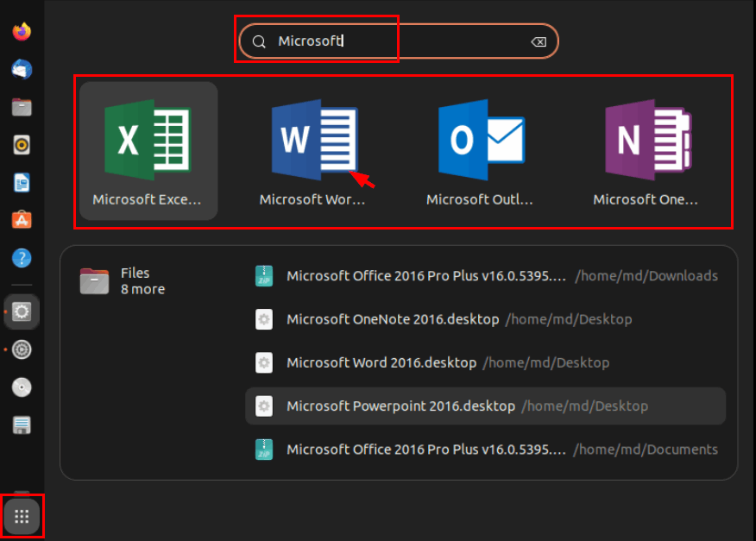Open Microsoft OneNote 2016.desktop file result

(x=486, y=319)
